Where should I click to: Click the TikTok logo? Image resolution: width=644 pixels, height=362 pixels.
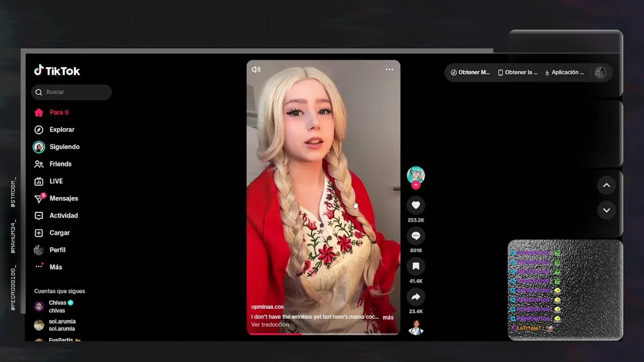57,71
